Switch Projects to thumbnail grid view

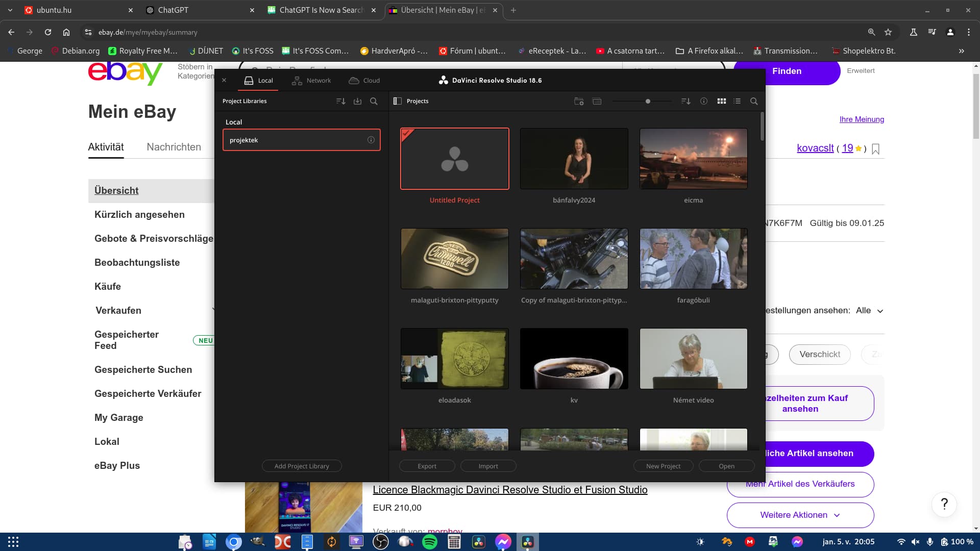click(x=722, y=101)
